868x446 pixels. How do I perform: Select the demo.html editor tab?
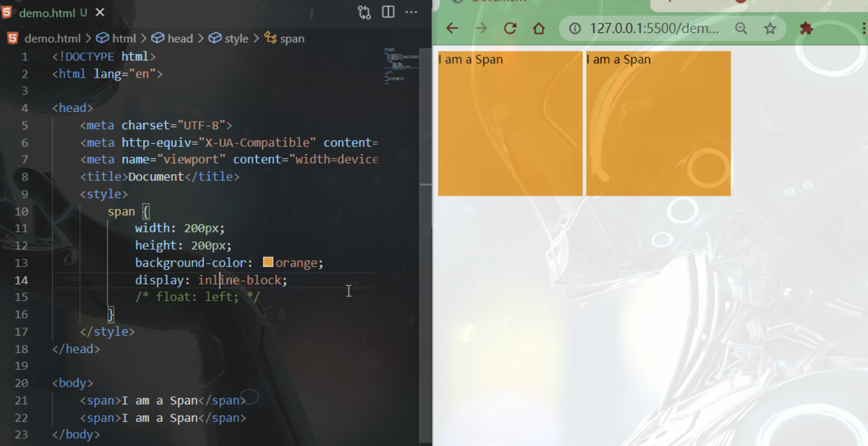click(x=53, y=13)
